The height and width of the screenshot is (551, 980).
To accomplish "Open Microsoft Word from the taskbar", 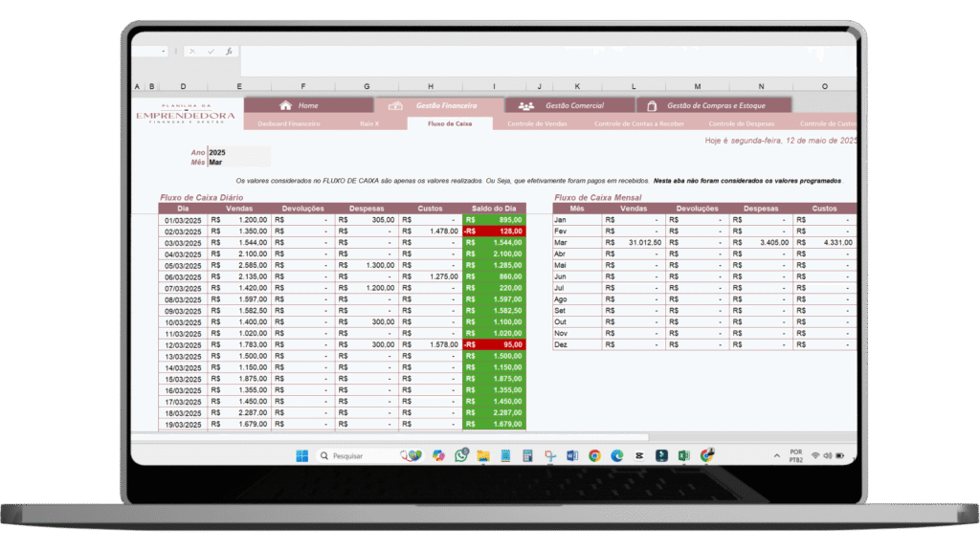I will point(572,456).
